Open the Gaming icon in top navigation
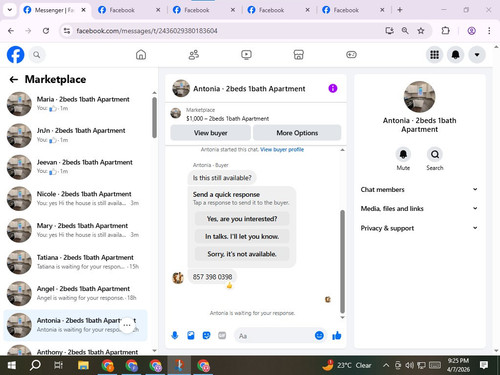Image resolution: width=500 pixels, height=375 pixels. (x=351, y=55)
